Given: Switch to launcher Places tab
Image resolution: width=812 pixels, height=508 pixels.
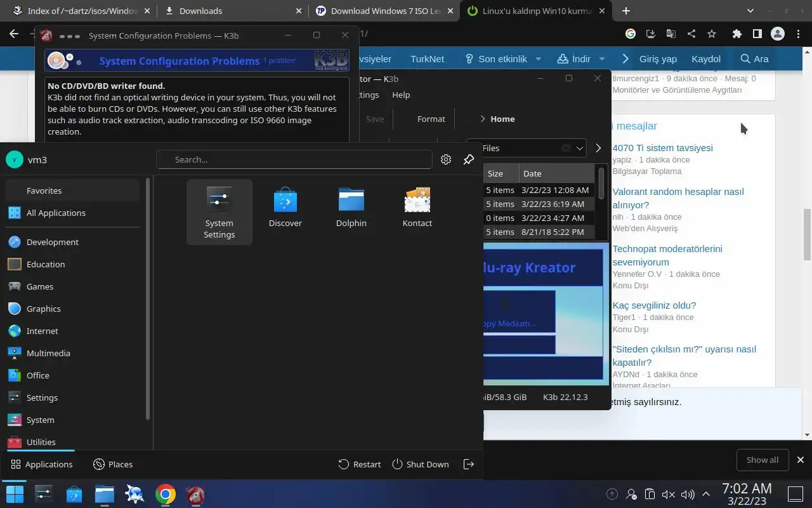Looking at the screenshot, I should [113, 464].
